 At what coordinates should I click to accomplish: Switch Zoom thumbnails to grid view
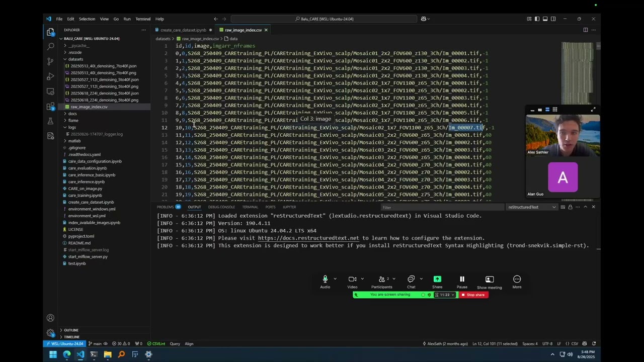click(555, 110)
